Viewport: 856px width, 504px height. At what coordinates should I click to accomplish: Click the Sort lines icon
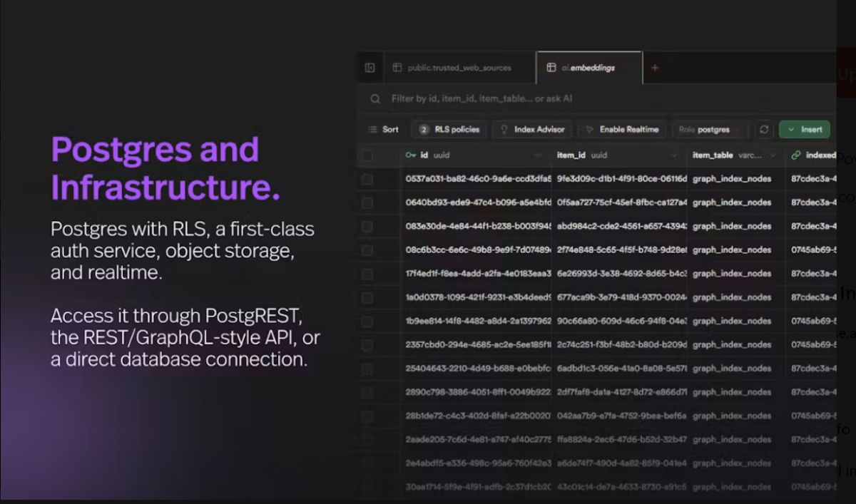[x=372, y=130]
